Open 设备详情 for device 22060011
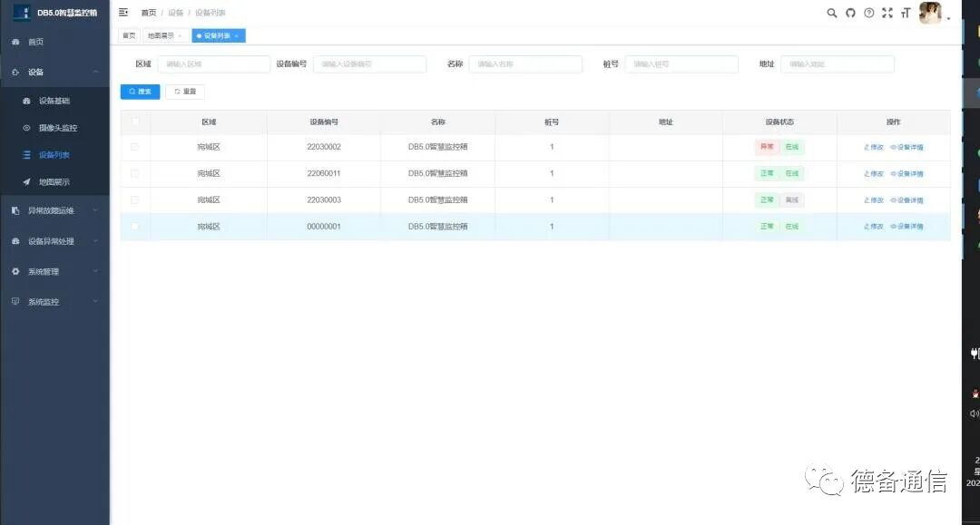The height and width of the screenshot is (525, 980). (x=906, y=173)
